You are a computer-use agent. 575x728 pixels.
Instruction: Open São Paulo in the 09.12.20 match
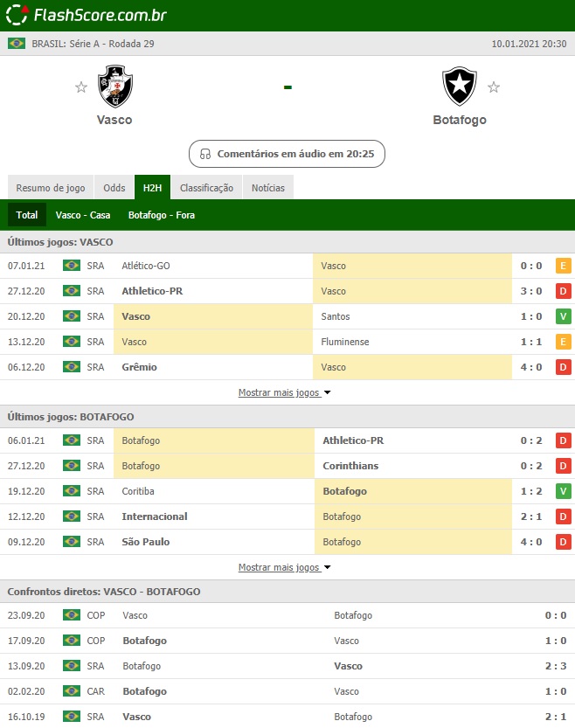146,541
